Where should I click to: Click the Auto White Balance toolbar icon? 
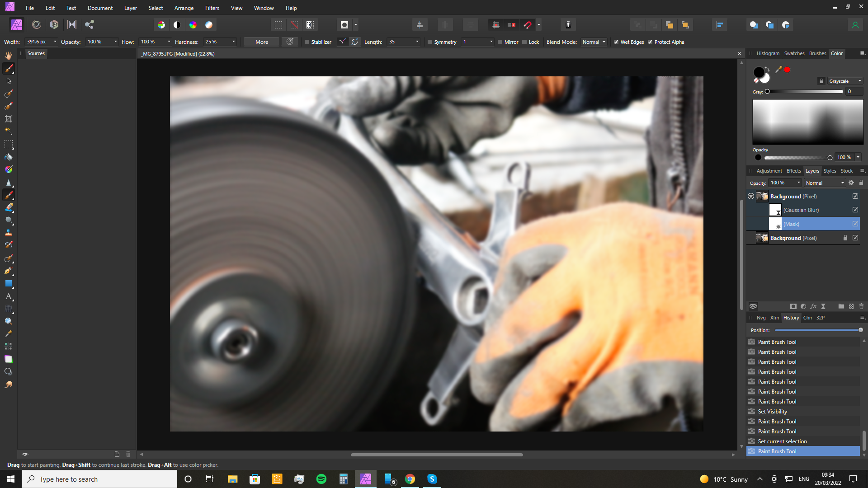(209, 25)
